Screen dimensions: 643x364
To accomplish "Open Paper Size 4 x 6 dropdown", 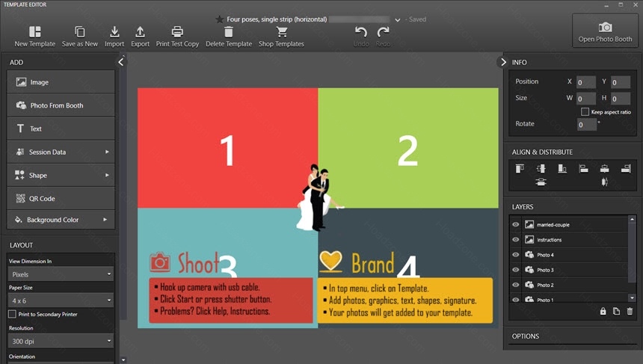I will 61,300.
